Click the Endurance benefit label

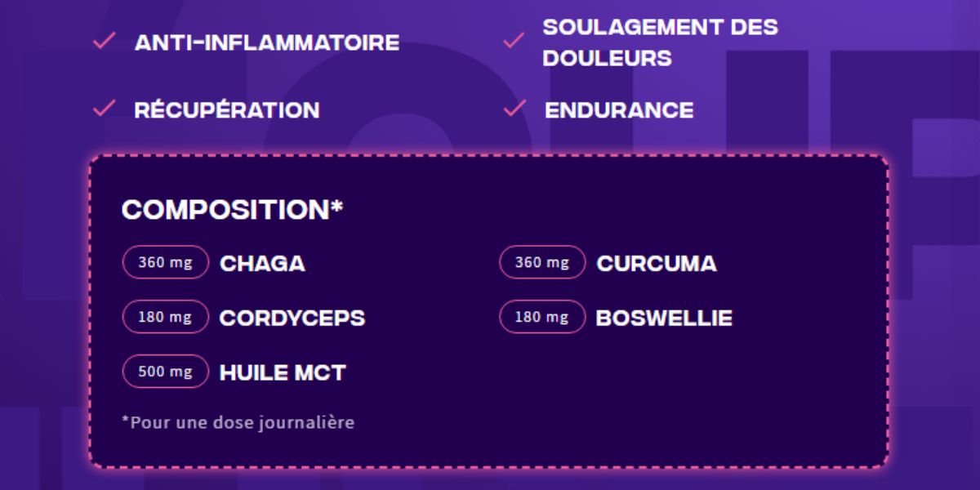(x=619, y=110)
